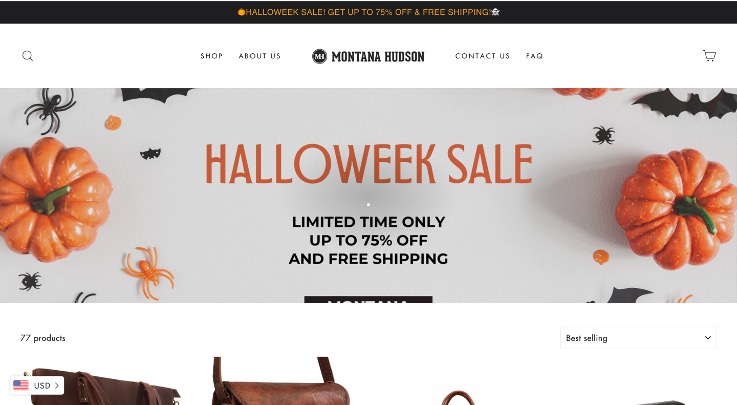Click the black button below banner text
The image size is (737, 405).
click(x=368, y=299)
